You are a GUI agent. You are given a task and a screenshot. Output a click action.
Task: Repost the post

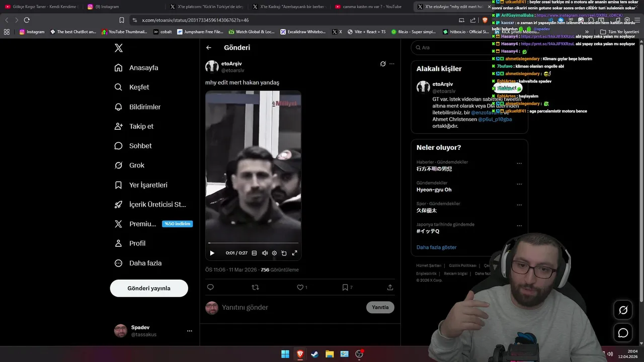255,287
